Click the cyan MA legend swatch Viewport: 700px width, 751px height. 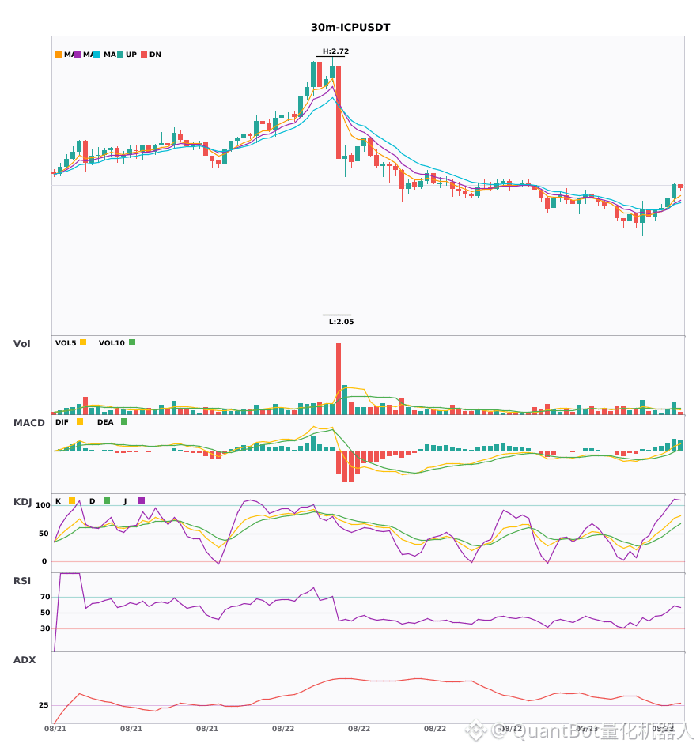point(96,55)
